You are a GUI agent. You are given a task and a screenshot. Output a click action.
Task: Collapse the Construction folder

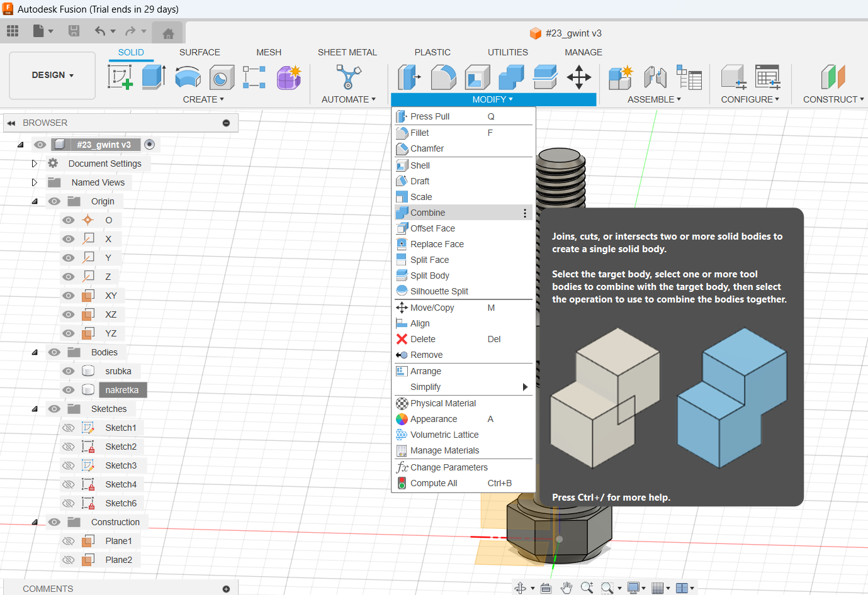pyautogui.click(x=35, y=522)
